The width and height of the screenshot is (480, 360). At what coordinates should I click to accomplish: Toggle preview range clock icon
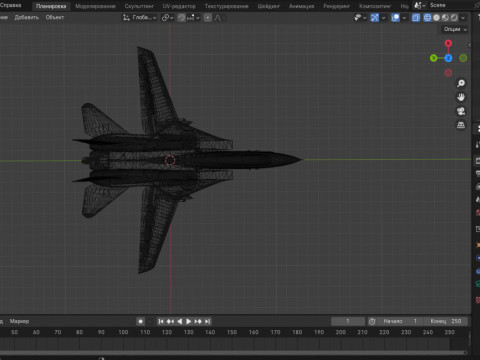tap(372, 321)
